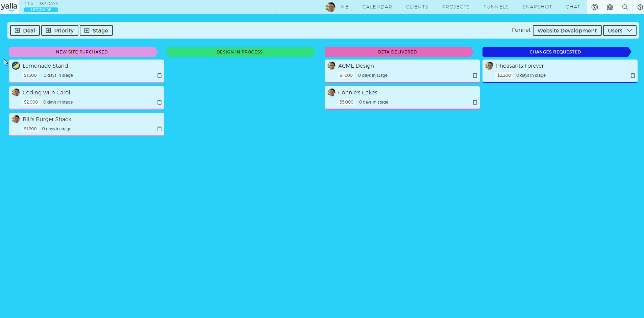Image resolution: width=644 pixels, height=318 pixels.
Task: Click the Lemonade Stand deal owner avatar
Action: (16, 66)
